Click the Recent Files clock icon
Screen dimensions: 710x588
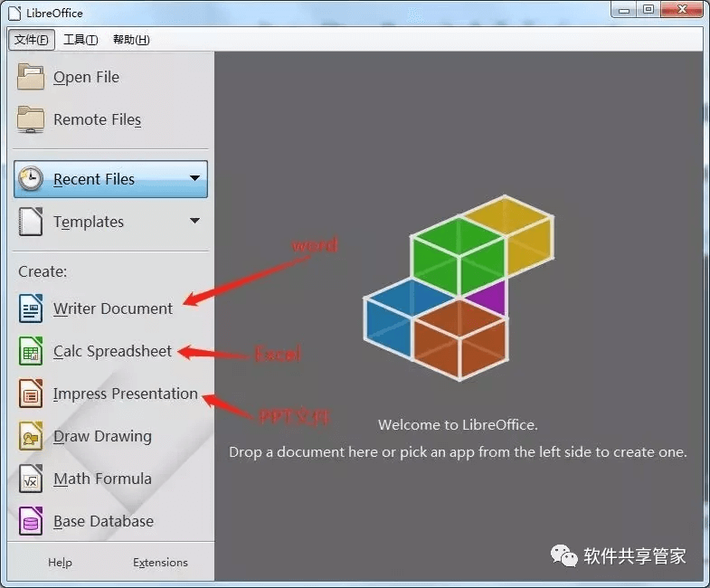[x=31, y=179]
